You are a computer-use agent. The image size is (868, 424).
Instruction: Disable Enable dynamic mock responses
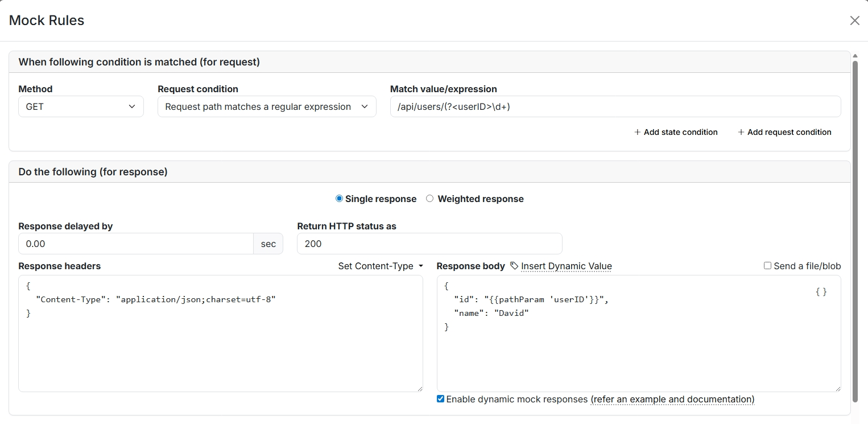point(440,398)
